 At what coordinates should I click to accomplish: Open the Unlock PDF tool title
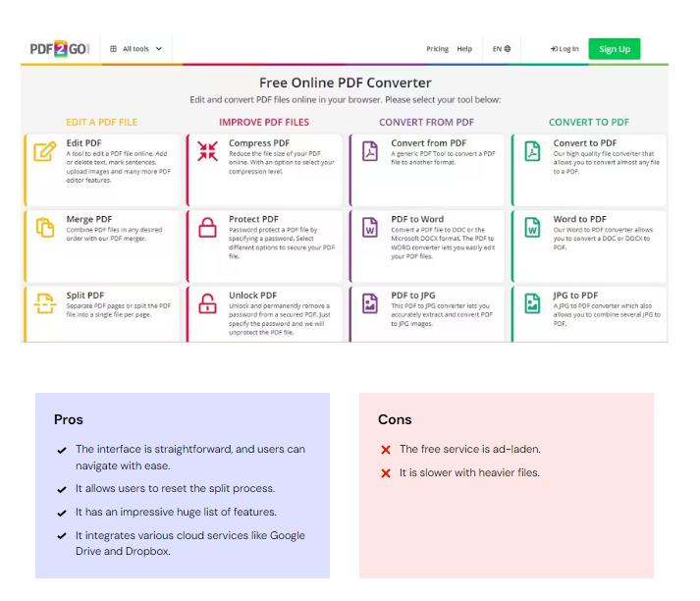(252, 296)
